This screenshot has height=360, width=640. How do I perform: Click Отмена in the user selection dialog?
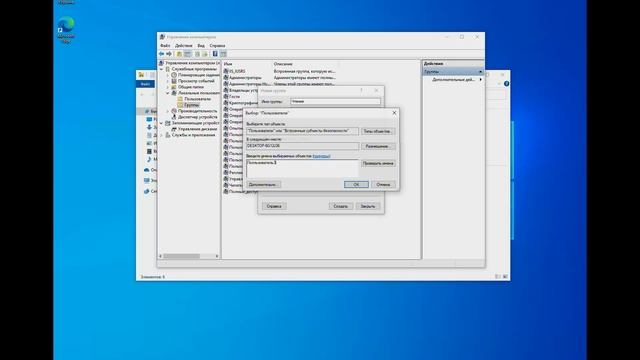383,184
